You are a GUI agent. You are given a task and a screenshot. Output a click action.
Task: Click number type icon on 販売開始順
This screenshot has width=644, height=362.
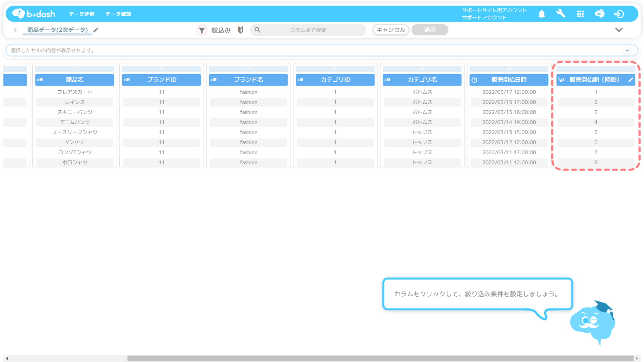[x=561, y=80]
